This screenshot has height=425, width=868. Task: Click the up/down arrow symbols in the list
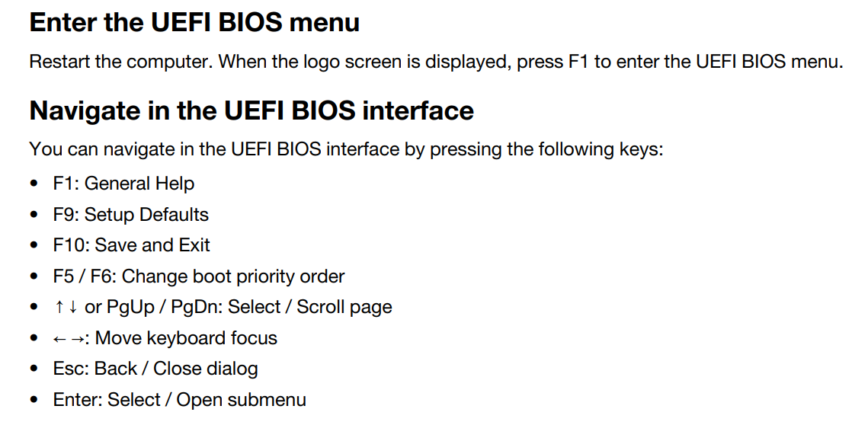coord(66,307)
